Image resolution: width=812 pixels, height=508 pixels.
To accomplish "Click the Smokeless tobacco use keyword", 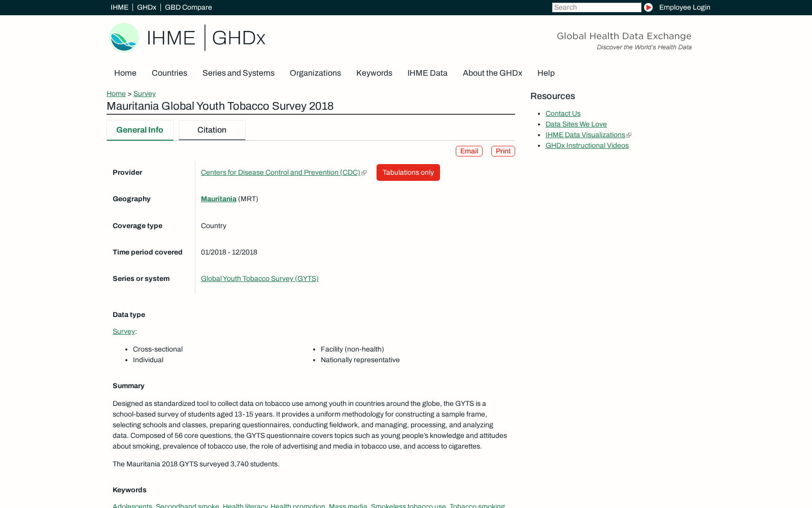I will pos(409,505).
